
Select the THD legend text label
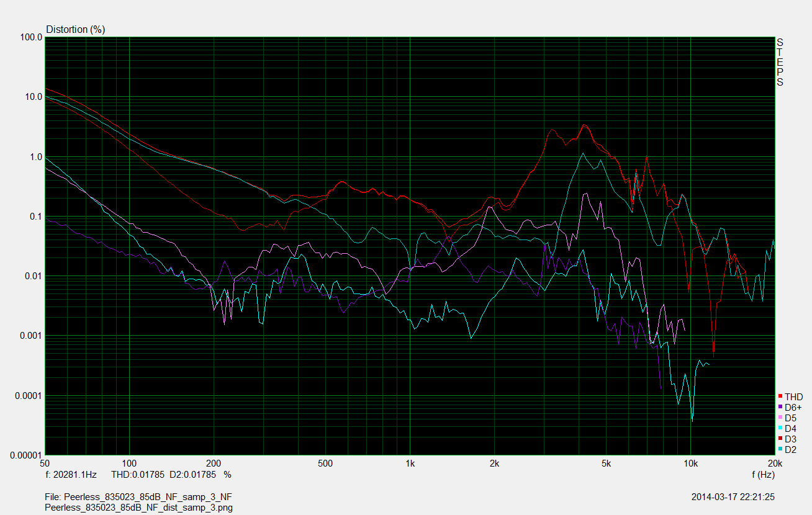793,396
